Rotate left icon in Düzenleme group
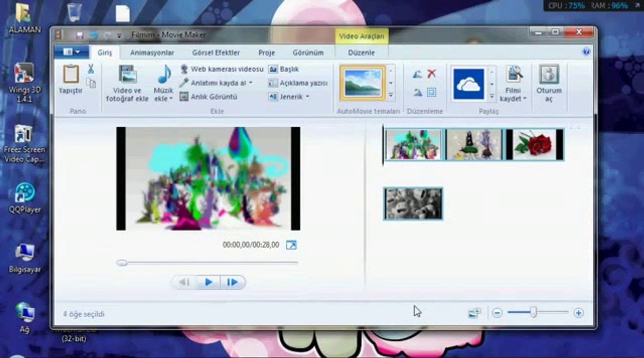This screenshot has height=358, width=644. pyautogui.click(x=418, y=74)
